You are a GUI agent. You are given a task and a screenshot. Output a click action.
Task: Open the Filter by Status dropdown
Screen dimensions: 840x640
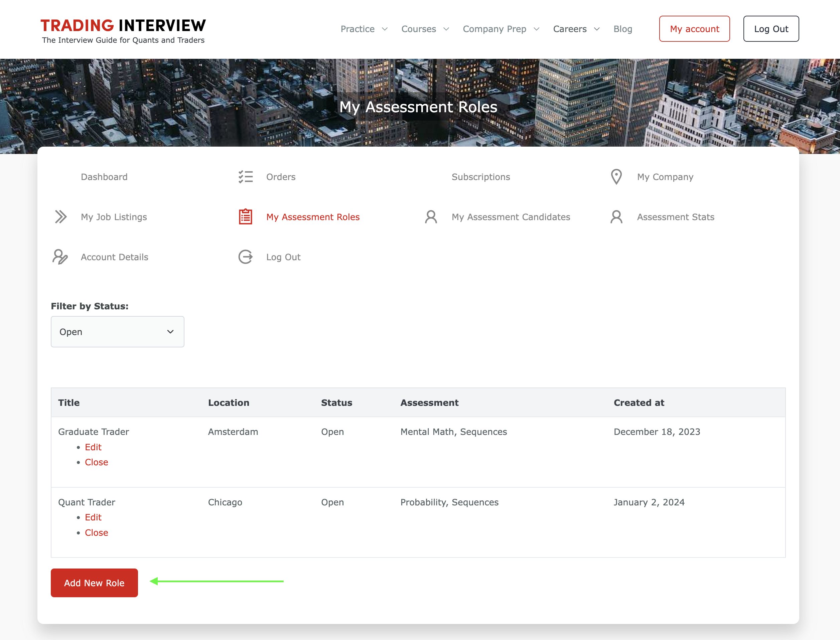tap(117, 332)
